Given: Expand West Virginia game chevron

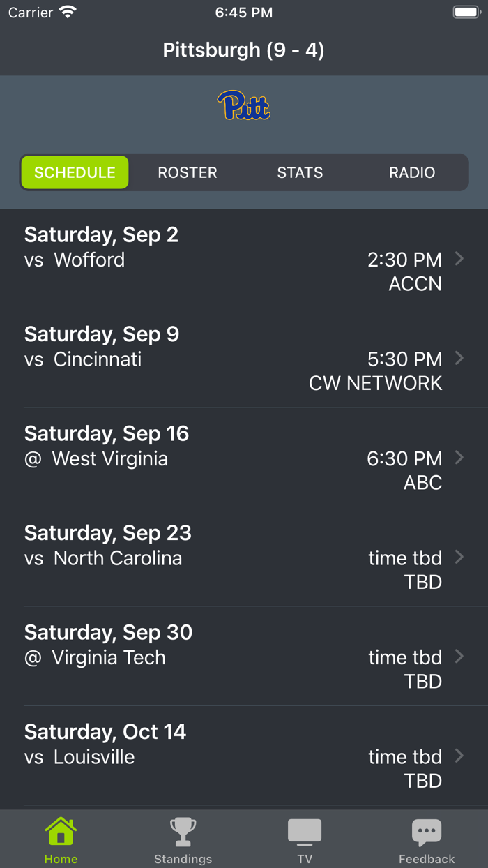Looking at the screenshot, I should (459, 458).
